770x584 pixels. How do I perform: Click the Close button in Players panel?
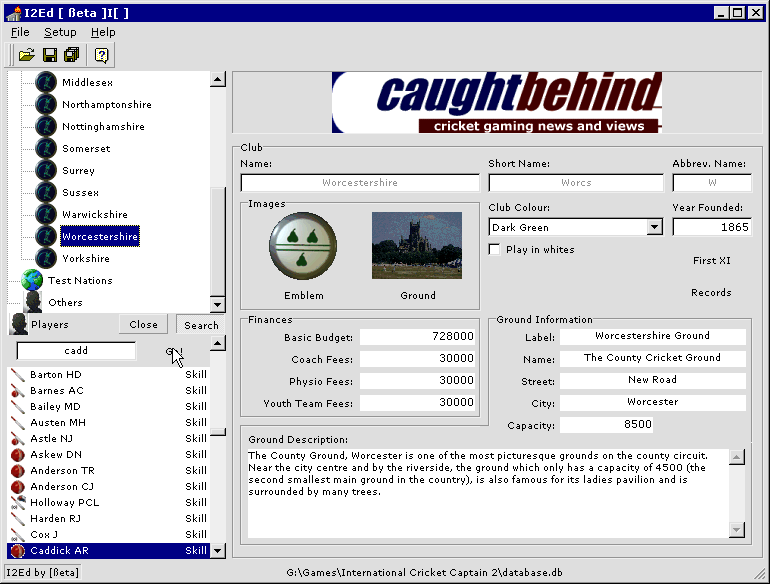coord(143,325)
